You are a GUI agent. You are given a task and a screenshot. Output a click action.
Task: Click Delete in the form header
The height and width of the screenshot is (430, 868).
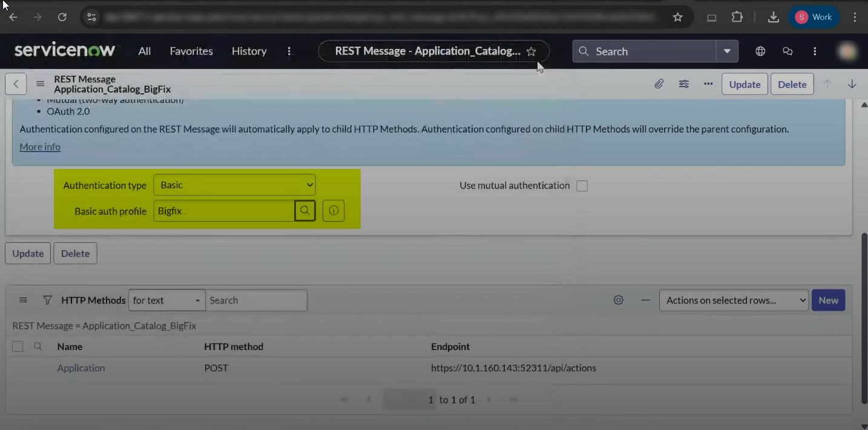pyautogui.click(x=792, y=84)
